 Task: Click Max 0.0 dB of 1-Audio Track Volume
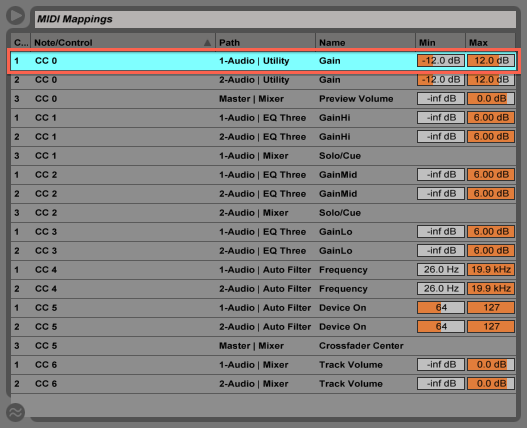[x=491, y=364]
